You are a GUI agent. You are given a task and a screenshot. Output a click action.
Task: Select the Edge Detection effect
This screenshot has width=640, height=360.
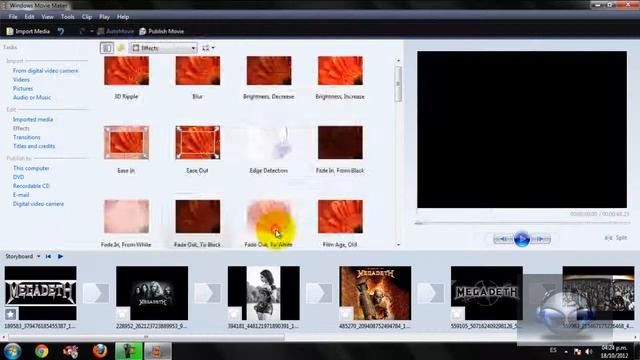[x=269, y=142]
